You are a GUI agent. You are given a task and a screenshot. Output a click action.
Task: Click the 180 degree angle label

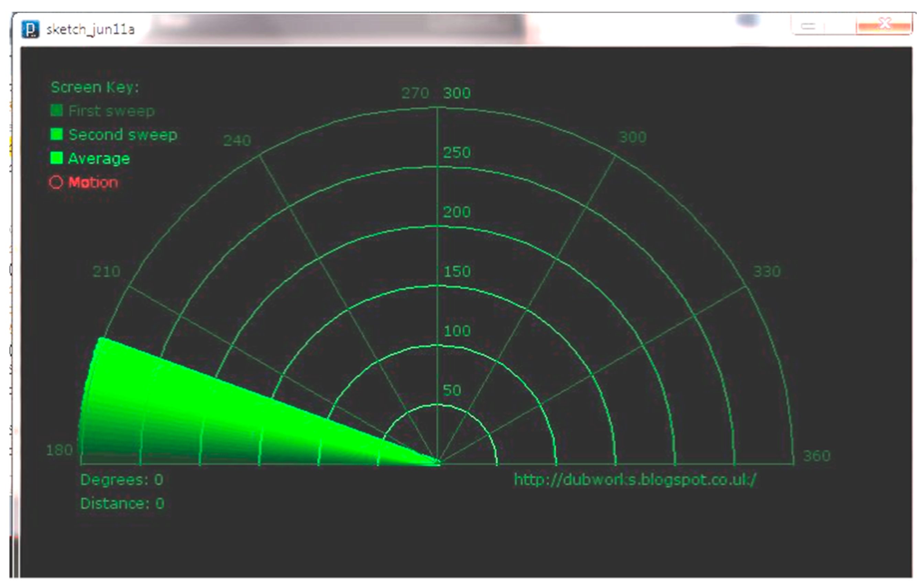(x=59, y=450)
